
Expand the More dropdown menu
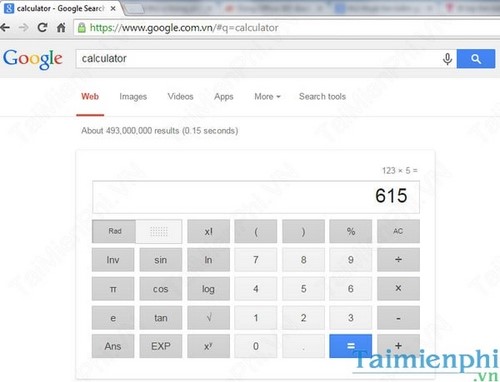click(267, 97)
